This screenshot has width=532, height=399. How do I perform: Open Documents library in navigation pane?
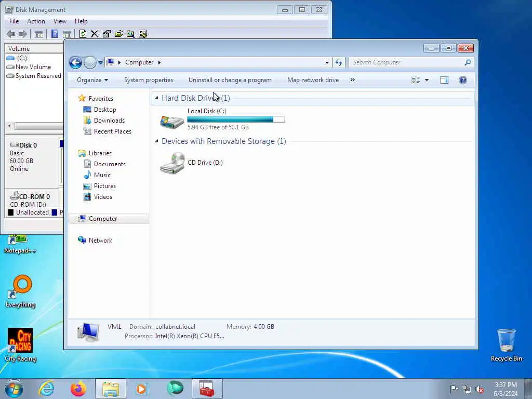tap(110, 164)
